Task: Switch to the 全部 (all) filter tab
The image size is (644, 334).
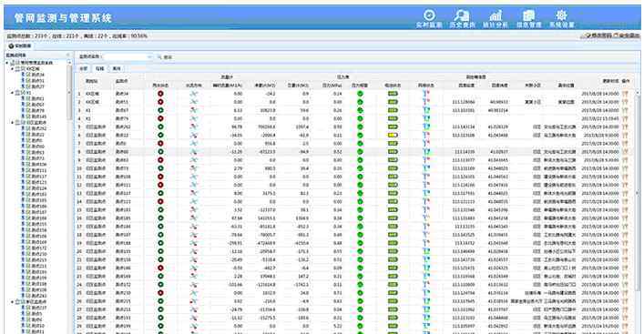Action: point(84,68)
